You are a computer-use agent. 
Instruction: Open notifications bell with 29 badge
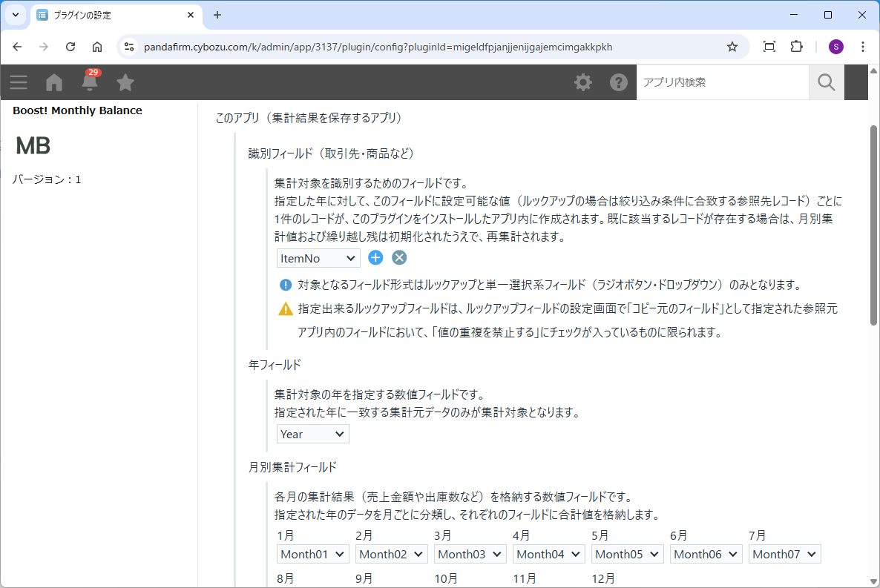(x=90, y=82)
